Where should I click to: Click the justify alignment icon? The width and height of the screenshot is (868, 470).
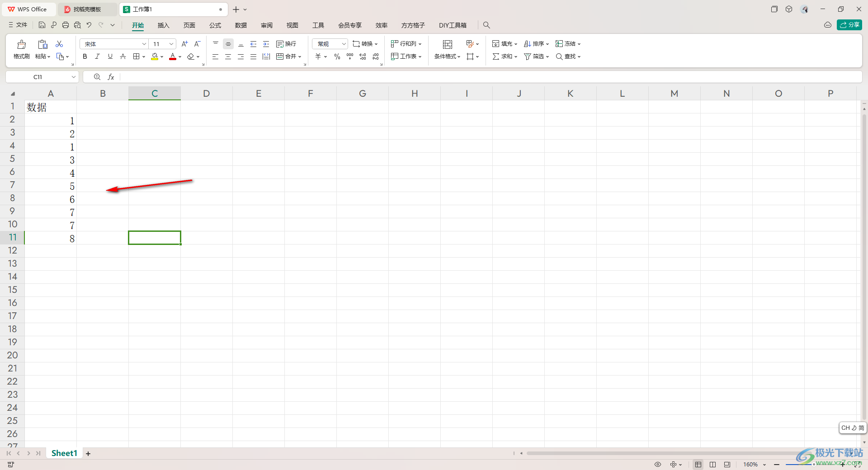click(254, 56)
